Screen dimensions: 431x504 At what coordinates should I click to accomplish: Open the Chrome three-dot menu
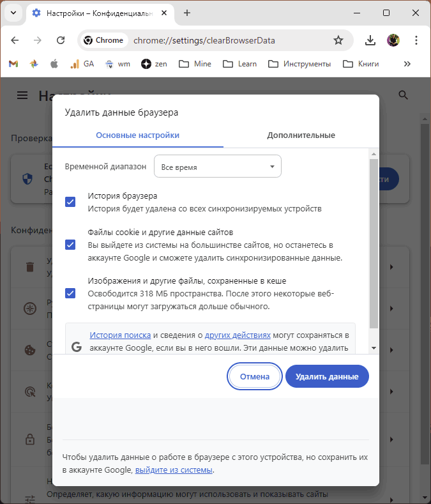[416, 40]
